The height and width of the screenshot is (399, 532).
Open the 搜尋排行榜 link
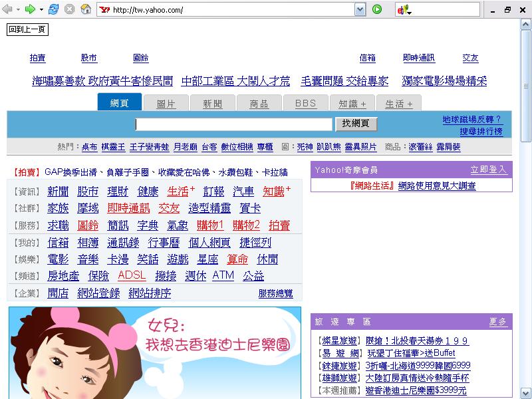click(481, 131)
